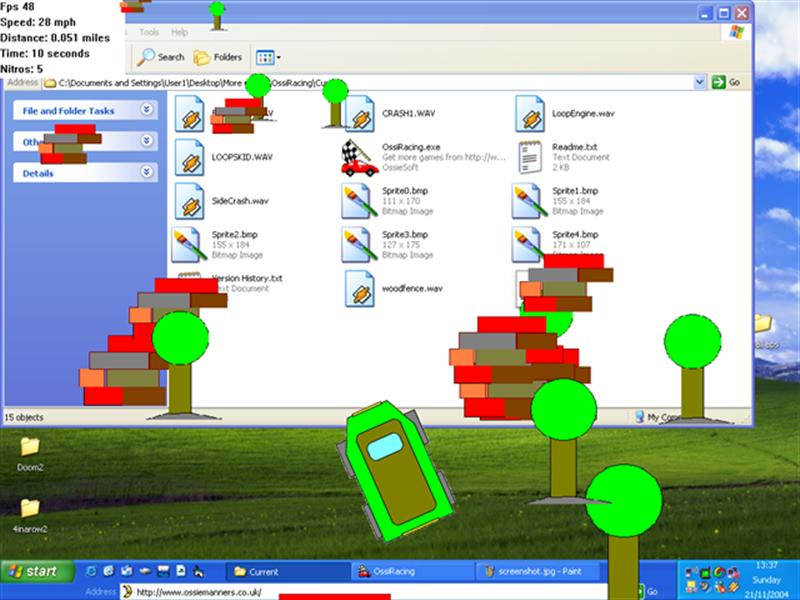Toggle the Folders pane button

click(218, 57)
